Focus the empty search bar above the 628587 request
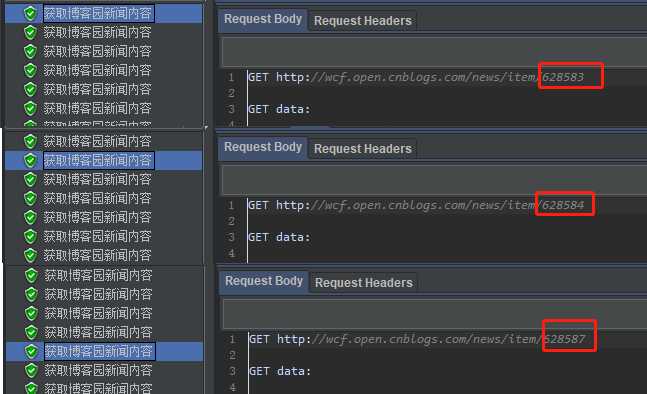The image size is (647, 394). tap(435, 314)
